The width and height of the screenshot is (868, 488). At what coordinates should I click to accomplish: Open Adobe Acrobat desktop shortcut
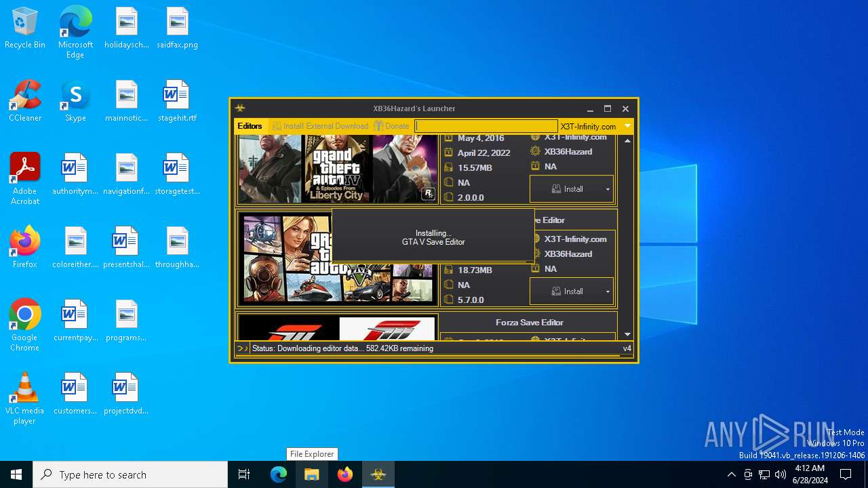pos(25,179)
